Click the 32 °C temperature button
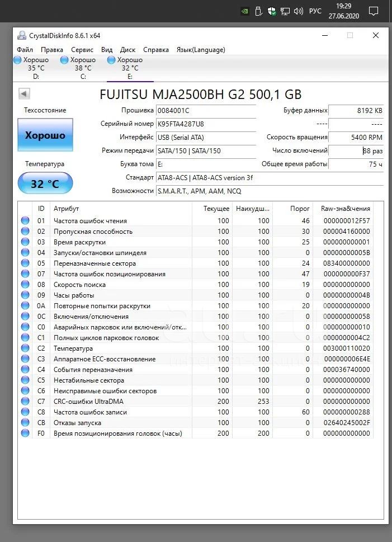Image resolution: width=392 pixels, height=542 pixels. (45, 183)
